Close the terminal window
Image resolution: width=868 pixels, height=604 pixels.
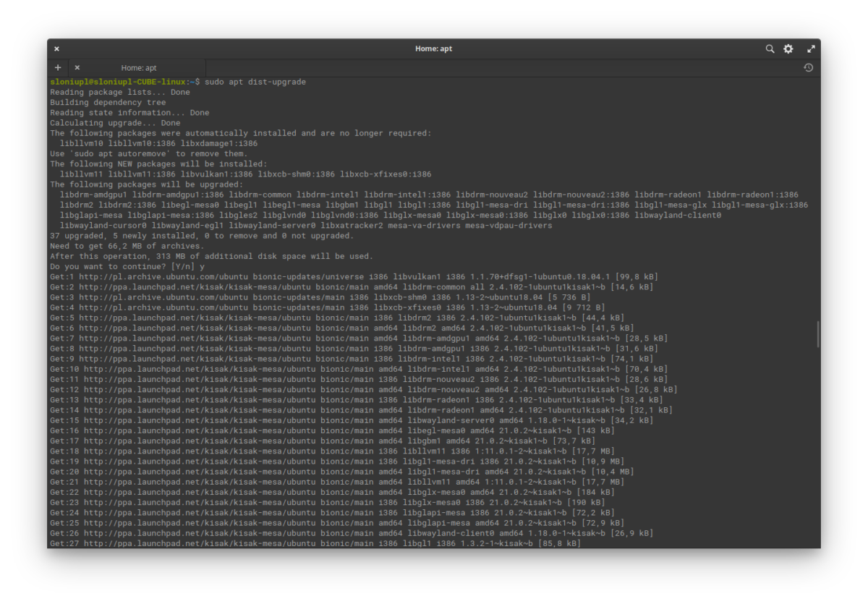[x=56, y=49]
